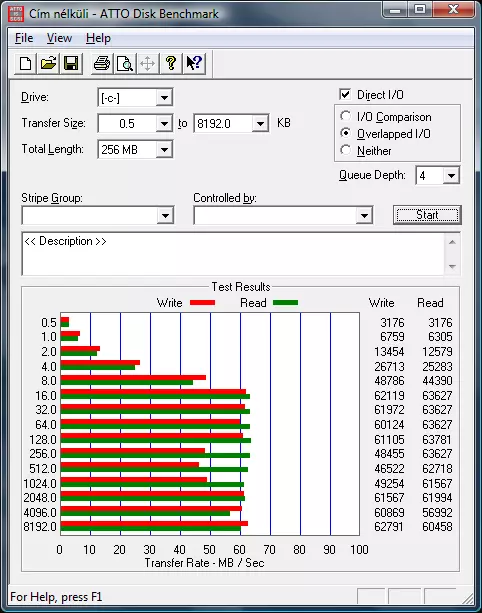Image resolution: width=482 pixels, height=613 pixels.
Task: Click the red write bar for 8192.0
Action: pyautogui.click(x=154, y=523)
